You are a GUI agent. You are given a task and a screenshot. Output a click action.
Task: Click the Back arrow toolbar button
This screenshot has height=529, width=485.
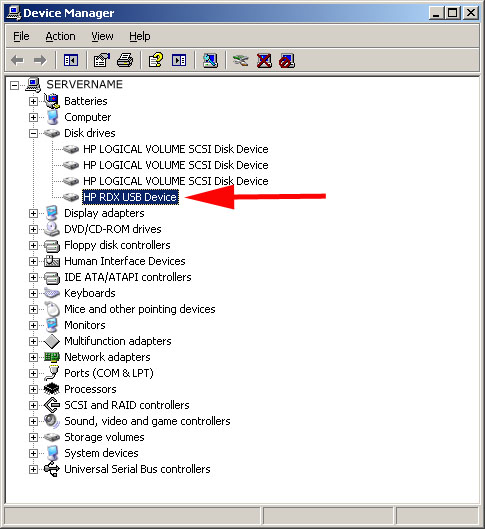[x=17, y=61]
